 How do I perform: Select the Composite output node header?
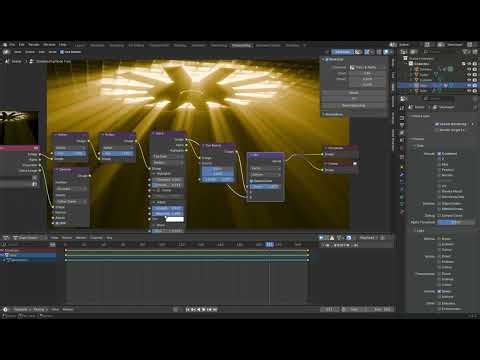pyautogui.click(x=341, y=148)
